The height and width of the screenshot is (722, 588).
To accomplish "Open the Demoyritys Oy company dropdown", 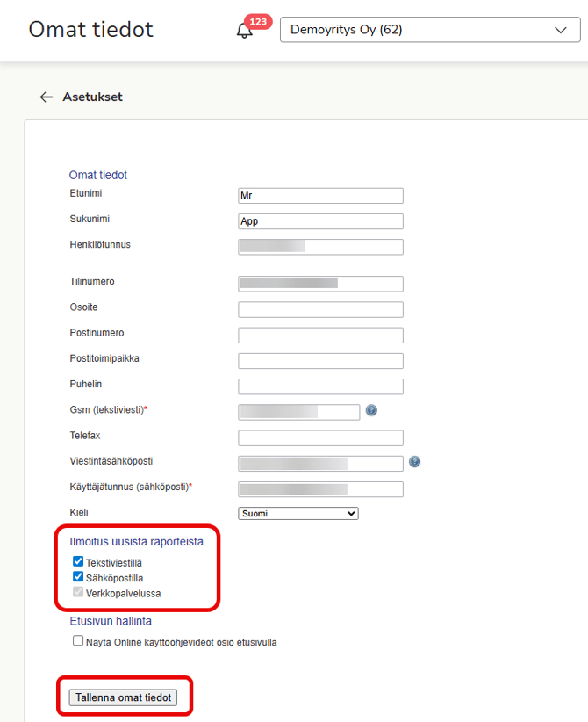I will (428, 31).
